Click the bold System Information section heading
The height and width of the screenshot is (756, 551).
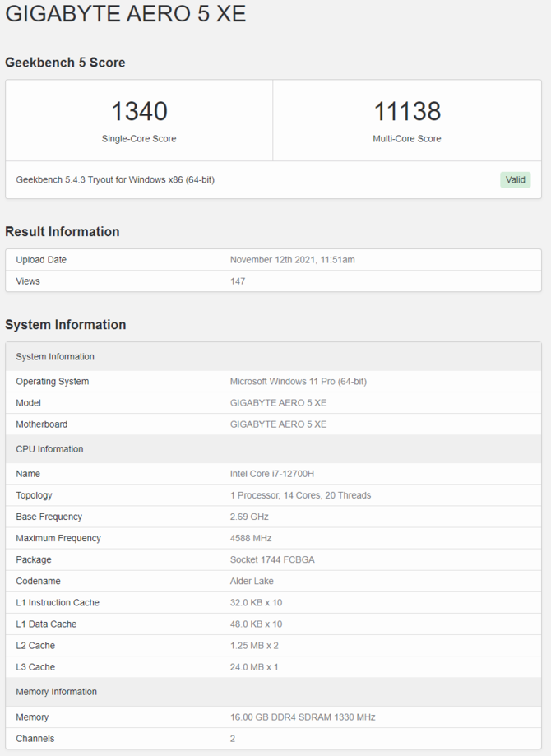point(66,325)
